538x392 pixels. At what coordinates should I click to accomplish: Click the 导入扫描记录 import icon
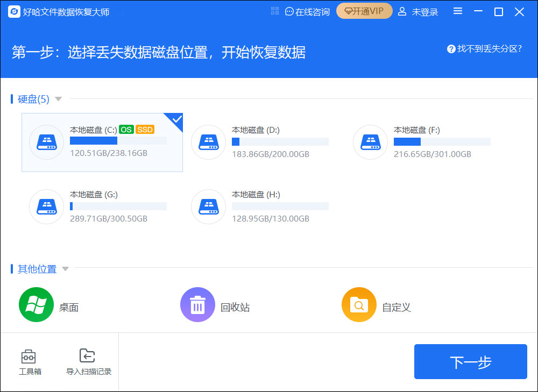pyautogui.click(x=87, y=356)
